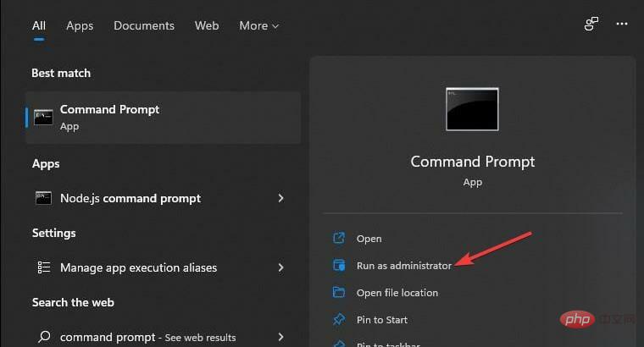Click the Open action icon
The image size is (644, 347).
click(340, 239)
